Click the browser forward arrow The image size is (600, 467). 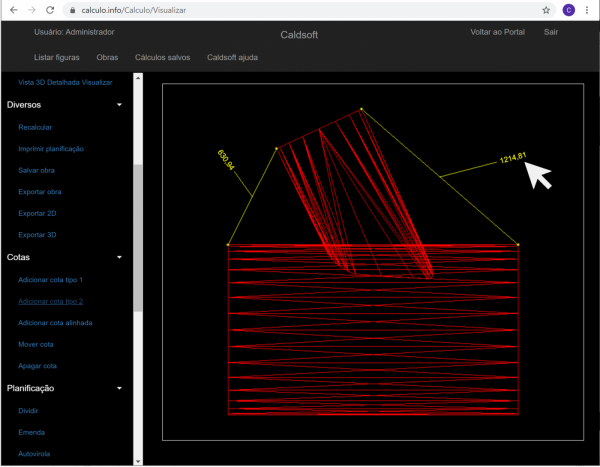point(32,10)
